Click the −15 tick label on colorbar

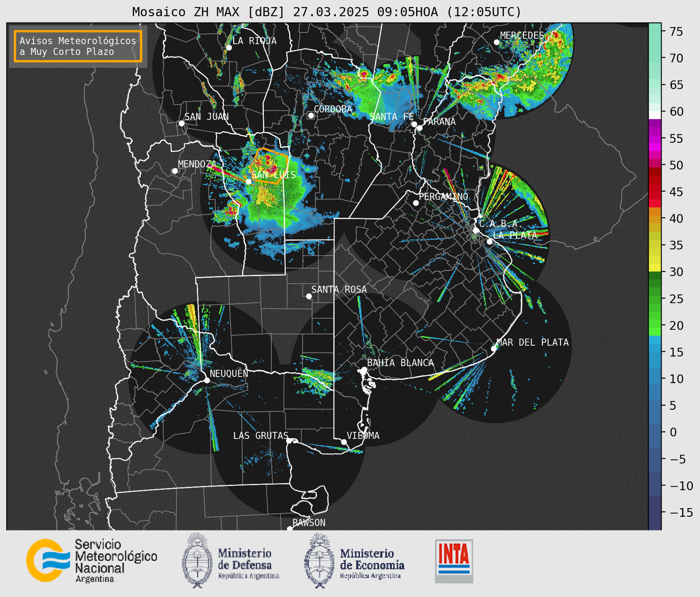pyautogui.click(x=680, y=513)
